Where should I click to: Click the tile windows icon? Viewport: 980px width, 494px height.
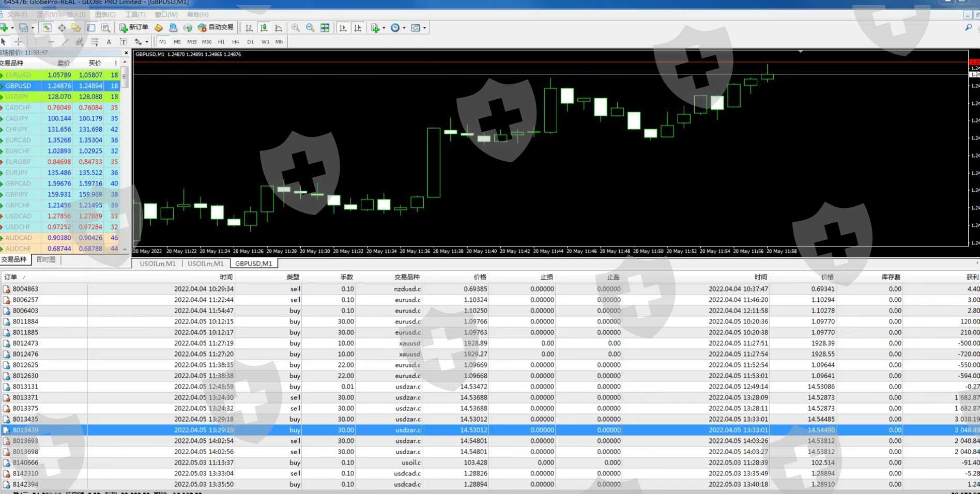click(x=325, y=28)
